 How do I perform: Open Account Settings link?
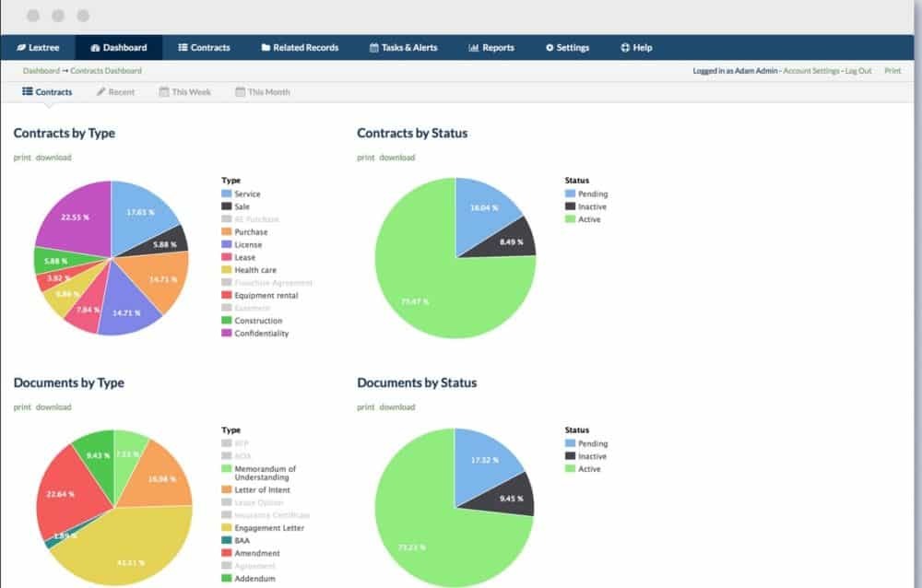(811, 71)
